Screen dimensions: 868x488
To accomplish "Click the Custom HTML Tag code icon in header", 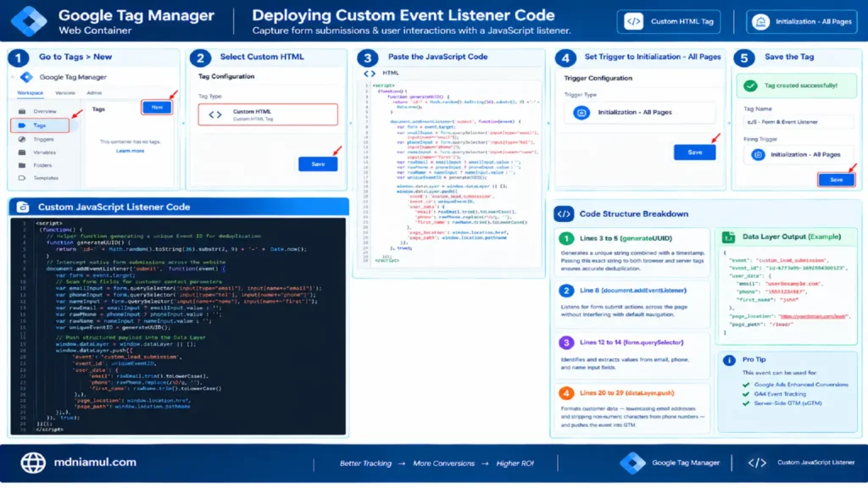I will pyautogui.click(x=633, y=21).
